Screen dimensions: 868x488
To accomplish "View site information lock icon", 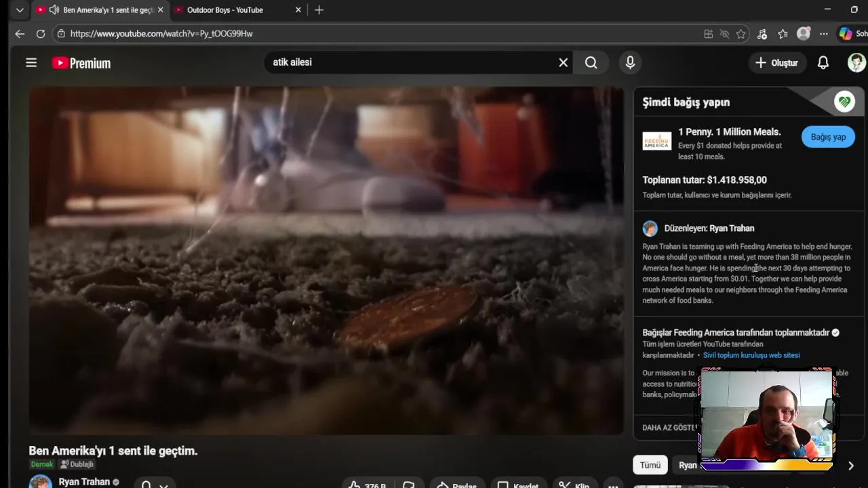I will (x=62, y=34).
